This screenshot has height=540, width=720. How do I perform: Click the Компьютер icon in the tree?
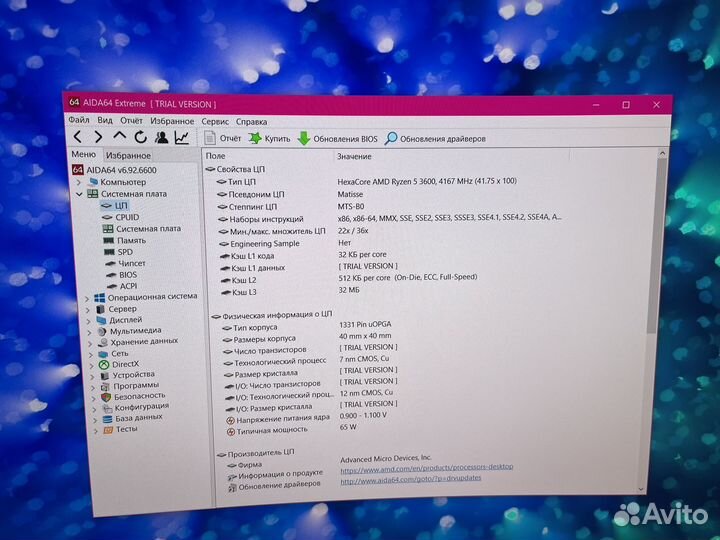click(93, 182)
